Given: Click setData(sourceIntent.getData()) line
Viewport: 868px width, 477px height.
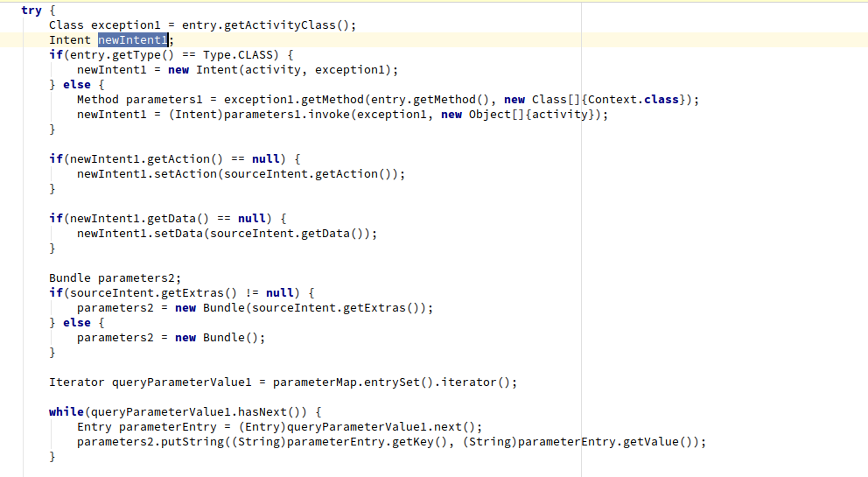Looking at the screenshot, I should coord(227,233).
